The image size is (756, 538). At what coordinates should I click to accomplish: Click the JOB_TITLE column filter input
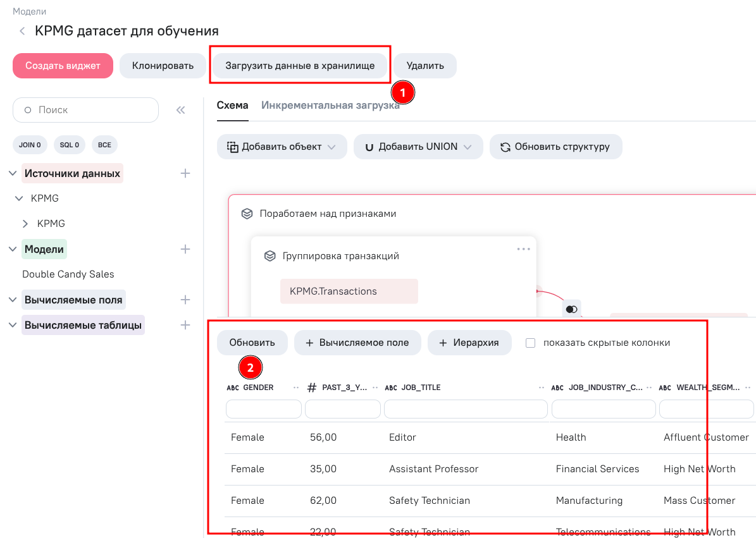(466, 410)
